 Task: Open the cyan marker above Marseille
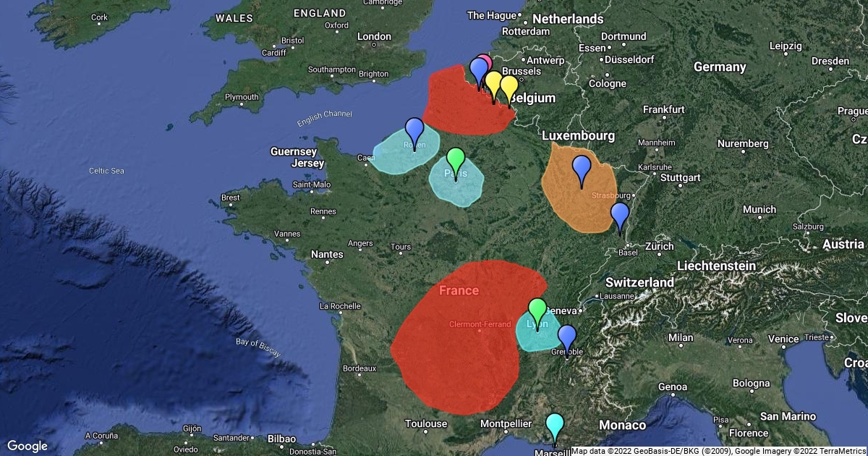tap(555, 427)
